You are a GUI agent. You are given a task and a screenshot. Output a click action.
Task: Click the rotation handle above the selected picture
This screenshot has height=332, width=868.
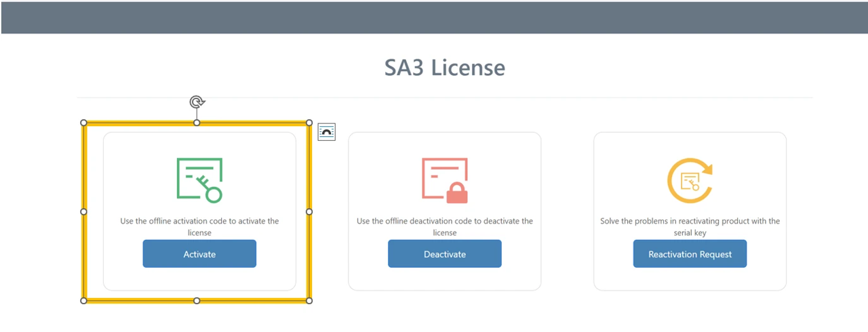click(x=197, y=102)
